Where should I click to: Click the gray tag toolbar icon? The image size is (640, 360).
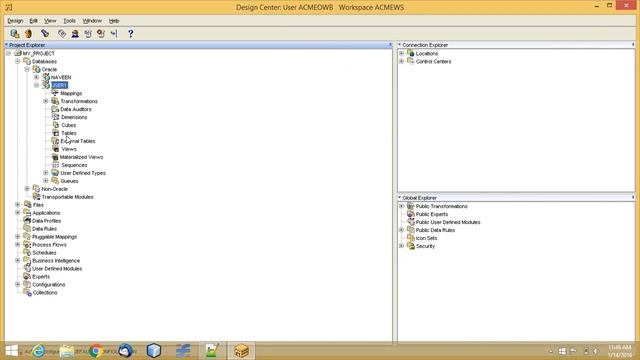tap(62, 33)
